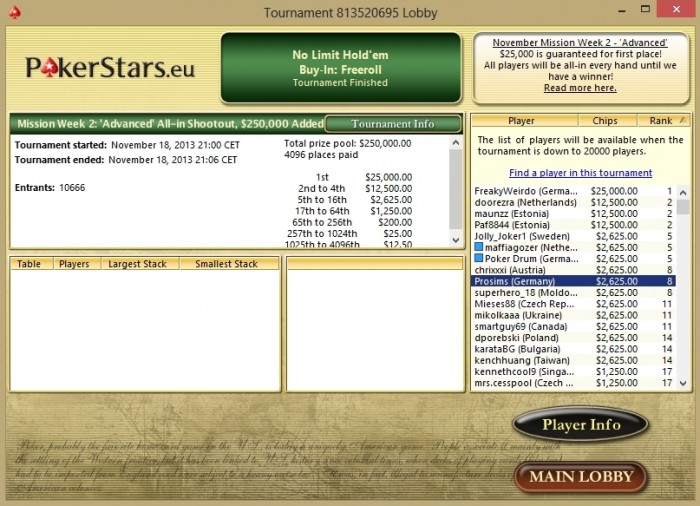Click the '257th to 1024th' prize row

[x=348, y=234]
